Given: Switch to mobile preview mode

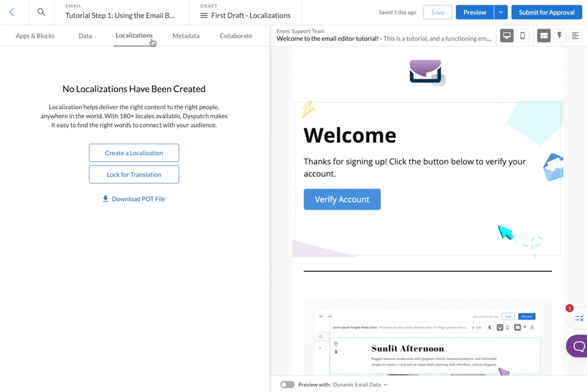Looking at the screenshot, I should tap(522, 36).
